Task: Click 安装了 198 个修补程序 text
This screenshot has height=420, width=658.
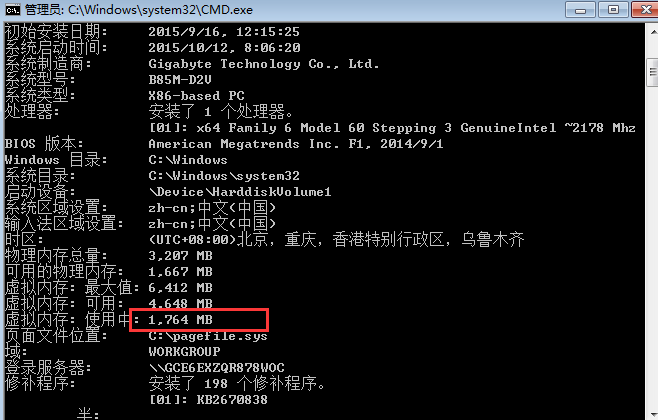Action: click(x=236, y=383)
